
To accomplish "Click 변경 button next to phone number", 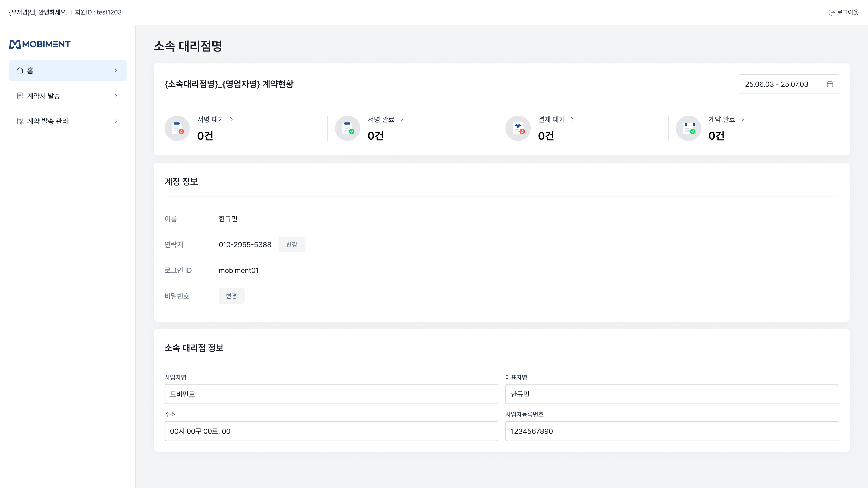I will (291, 244).
